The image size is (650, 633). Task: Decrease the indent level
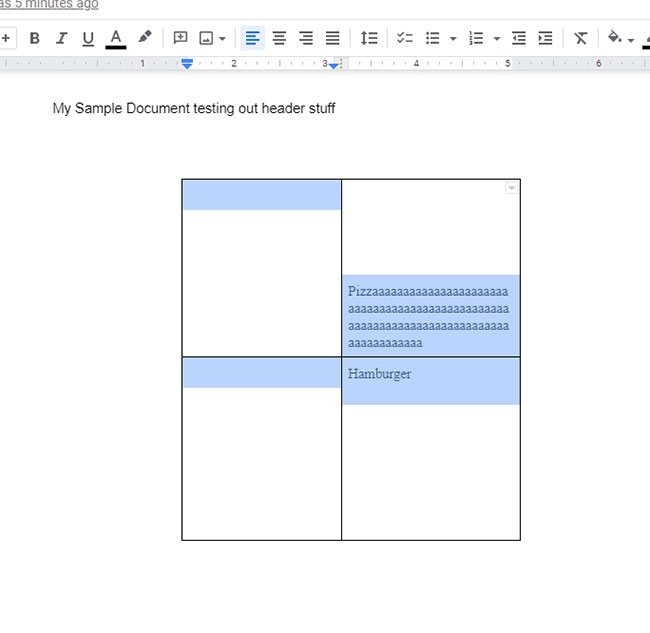(x=518, y=38)
